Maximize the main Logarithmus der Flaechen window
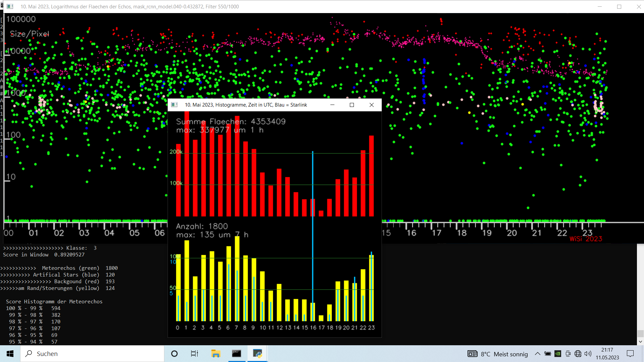Image resolution: width=644 pixels, height=362 pixels. (619, 6)
